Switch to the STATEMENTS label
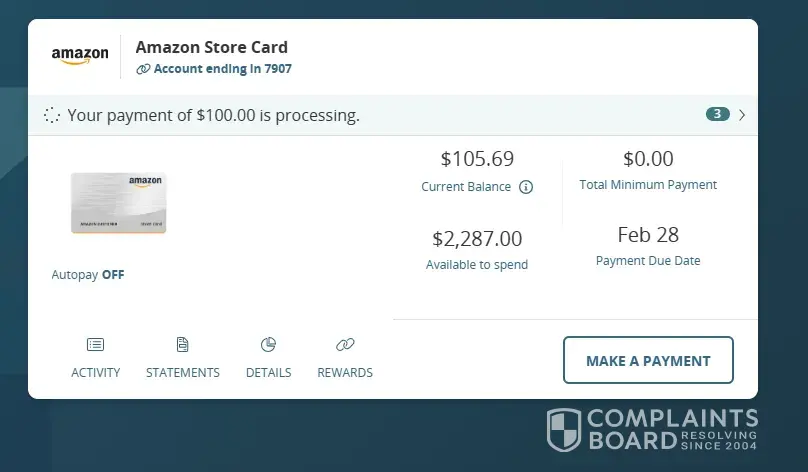The width and height of the screenshot is (808, 472). point(183,373)
